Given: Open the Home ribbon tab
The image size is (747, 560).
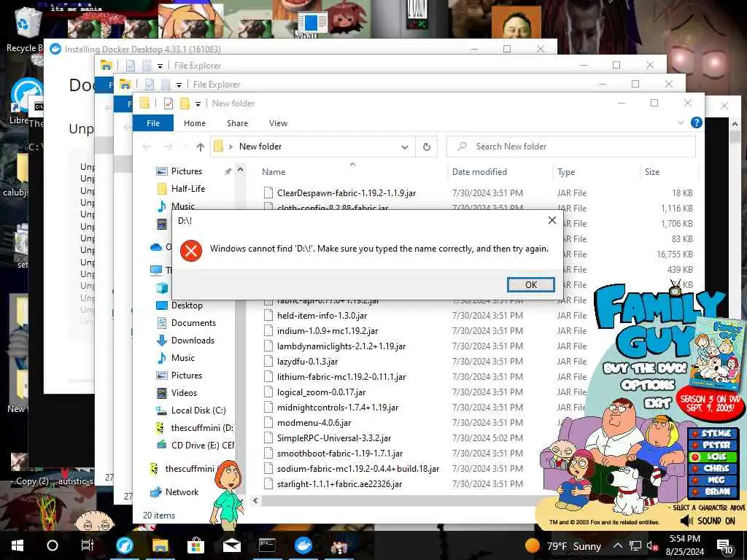Looking at the screenshot, I should point(195,122).
